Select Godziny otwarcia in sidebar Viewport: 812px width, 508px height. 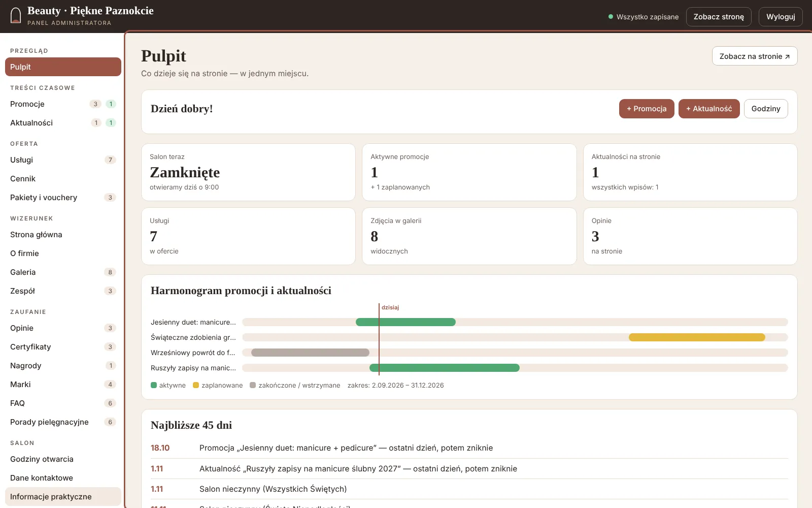pyautogui.click(x=63, y=459)
